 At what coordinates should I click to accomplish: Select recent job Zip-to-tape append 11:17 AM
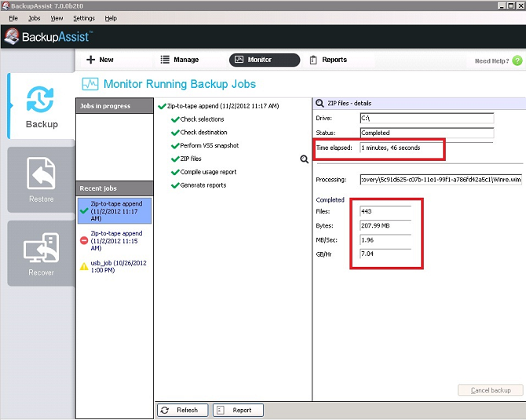click(x=115, y=211)
